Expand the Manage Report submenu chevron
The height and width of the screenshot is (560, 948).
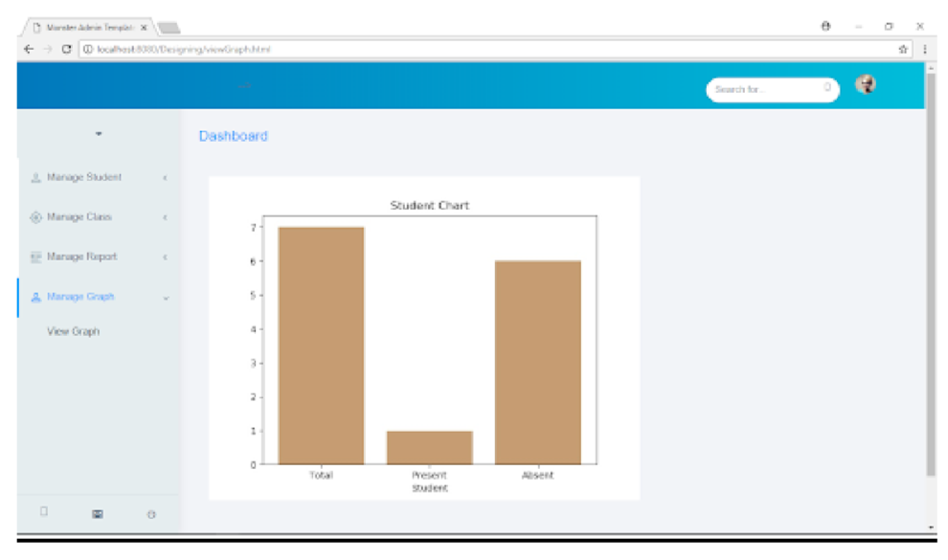click(165, 257)
